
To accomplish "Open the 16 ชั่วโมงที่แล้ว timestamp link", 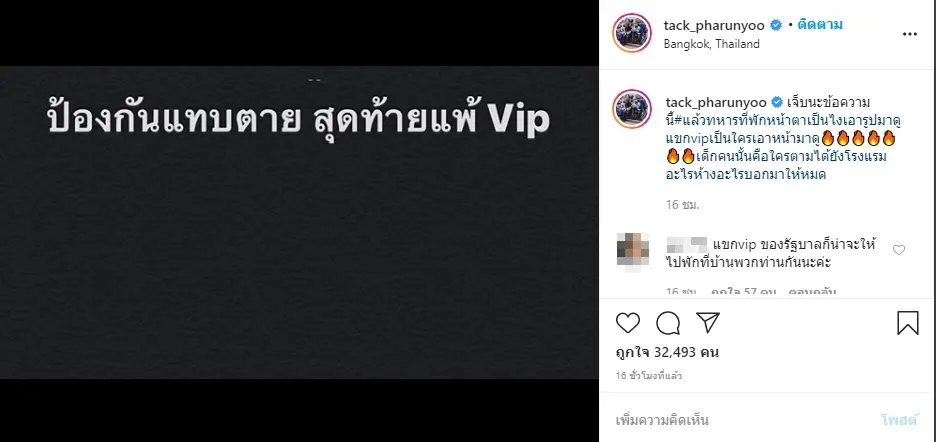I will pyautogui.click(x=649, y=376).
